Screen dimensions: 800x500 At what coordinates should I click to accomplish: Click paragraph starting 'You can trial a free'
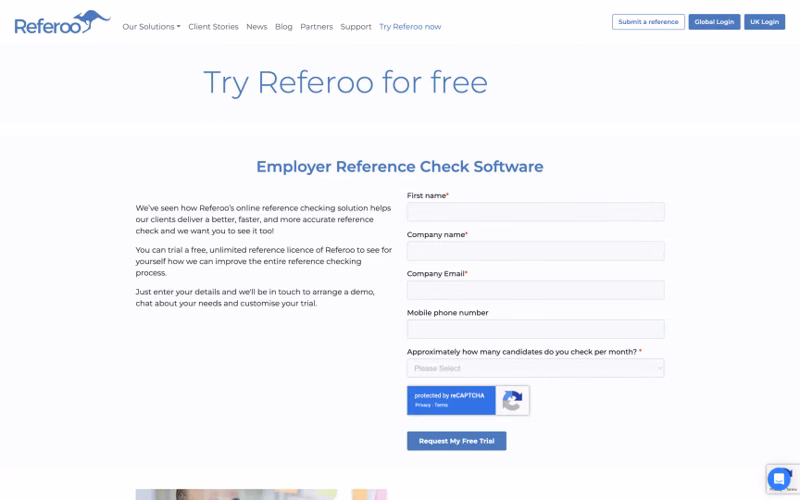click(x=263, y=261)
